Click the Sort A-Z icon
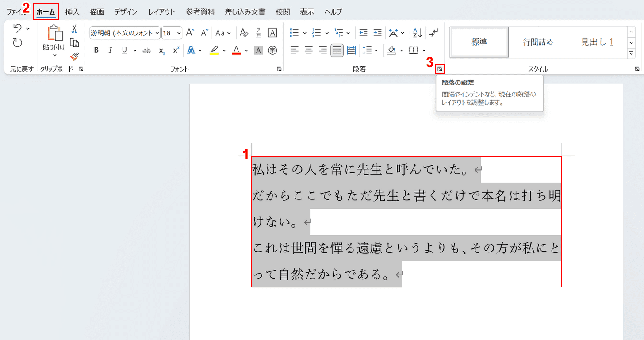This screenshot has width=644, height=340. coord(418,33)
